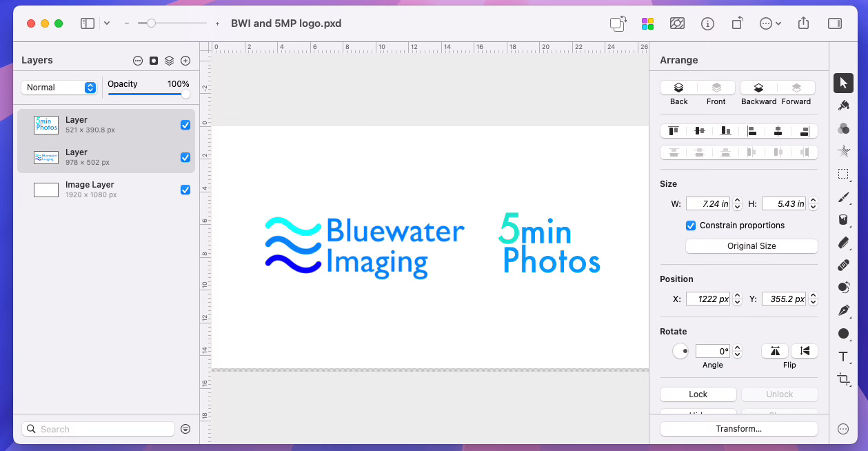Click the layer styles stack icon
868x451 pixels.
coord(169,61)
